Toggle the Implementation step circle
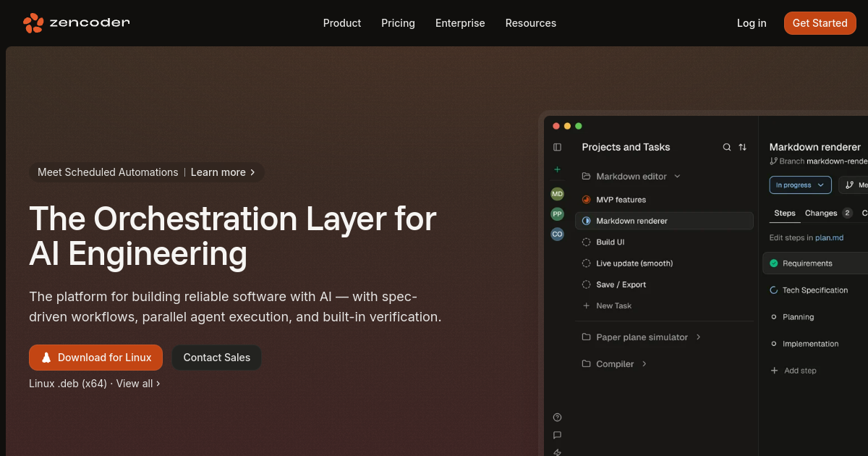Viewport: 868px width, 456px height. click(x=774, y=344)
